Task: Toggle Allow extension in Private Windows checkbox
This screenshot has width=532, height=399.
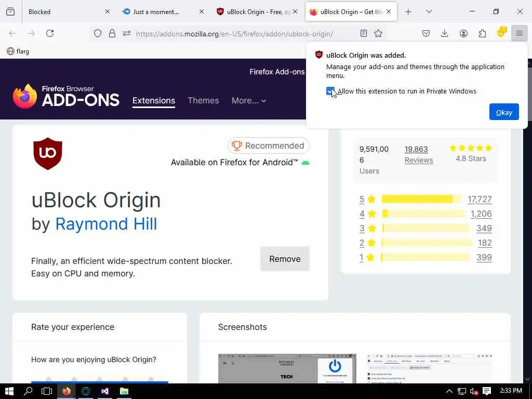Action: coord(330,91)
